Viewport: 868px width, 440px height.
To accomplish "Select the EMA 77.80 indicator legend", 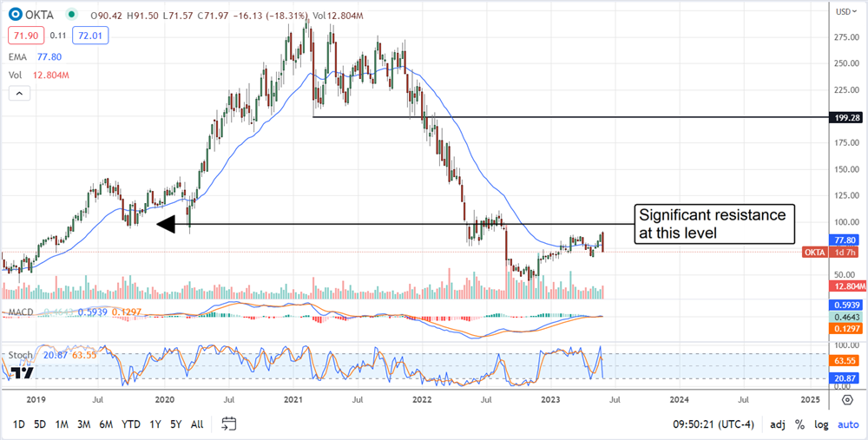I will (35, 56).
